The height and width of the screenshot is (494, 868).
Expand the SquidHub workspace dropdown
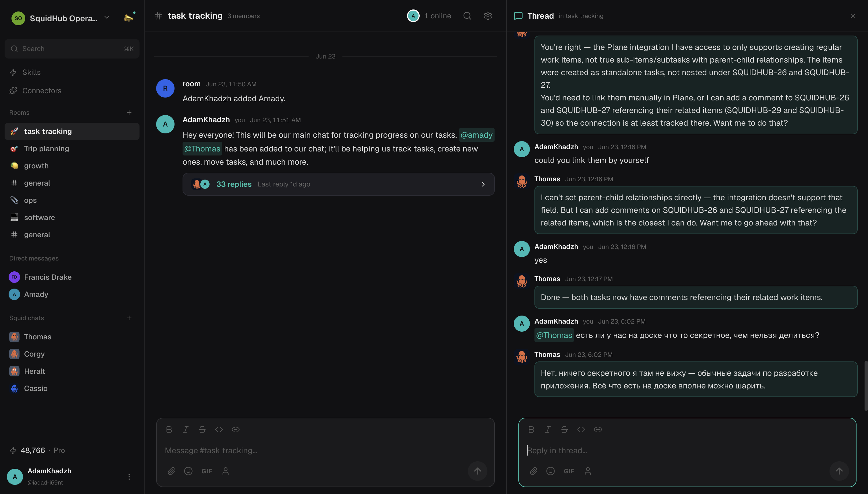point(106,17)
